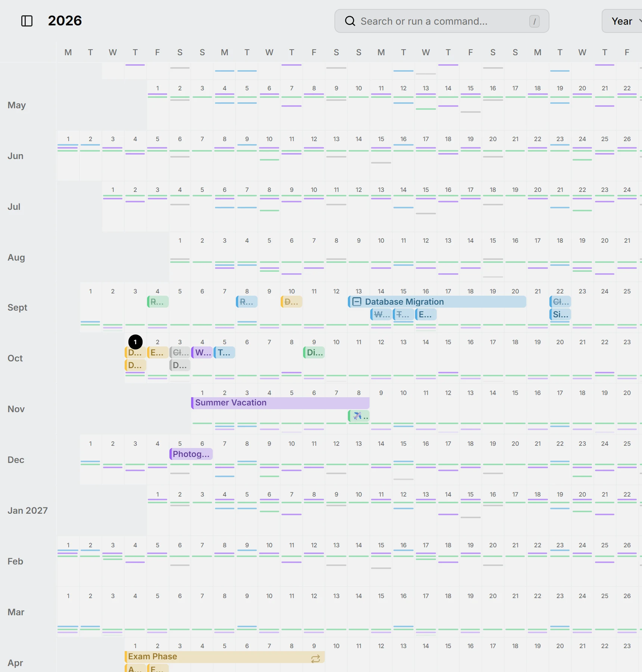Image resolution: width=642 pixels, height=672 pixels.
Task: Open the Exam Phase event bar
Action: tap(224, 657)
